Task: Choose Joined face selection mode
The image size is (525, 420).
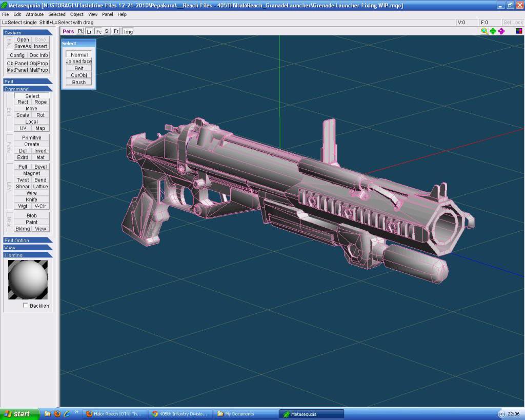Action: pyautogui.click(x=78, y=62)
